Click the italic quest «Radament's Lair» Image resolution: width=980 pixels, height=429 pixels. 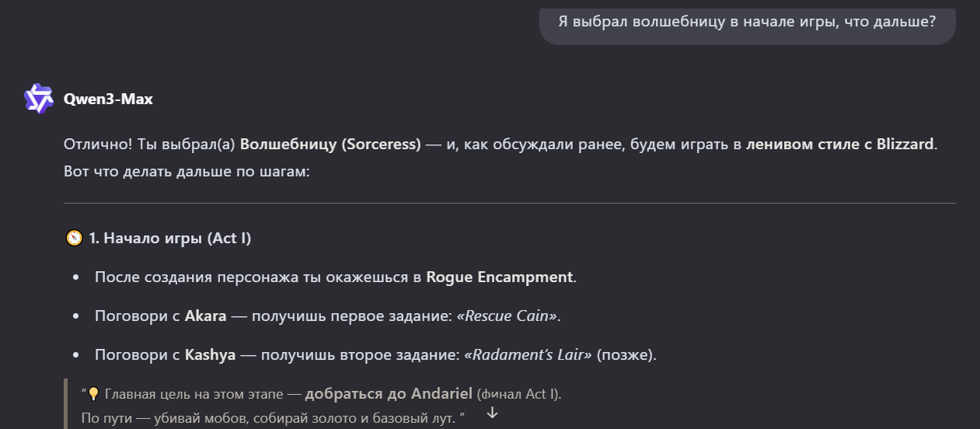pos(528,355)
